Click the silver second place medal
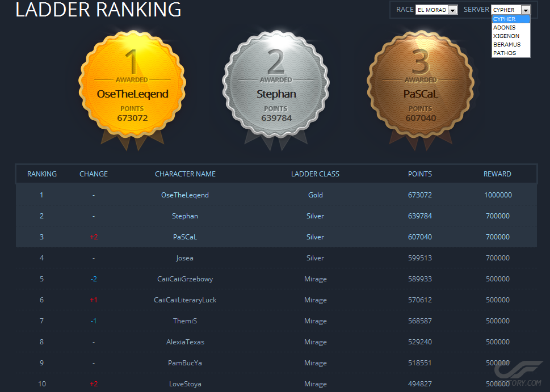 tap(276, 84)
